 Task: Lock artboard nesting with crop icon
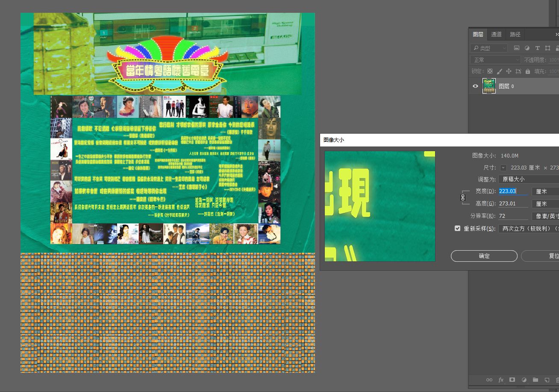[518, 71]
